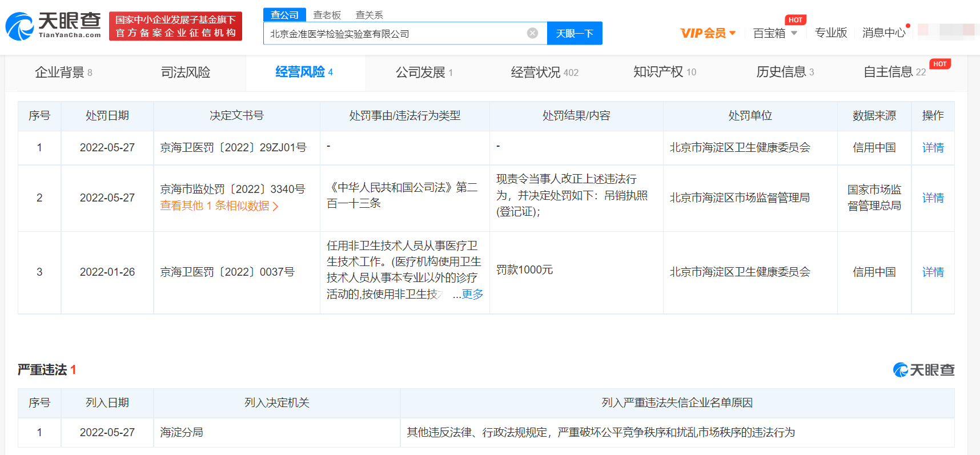Open the 知识产权 tab

click(x=665, y=72)
